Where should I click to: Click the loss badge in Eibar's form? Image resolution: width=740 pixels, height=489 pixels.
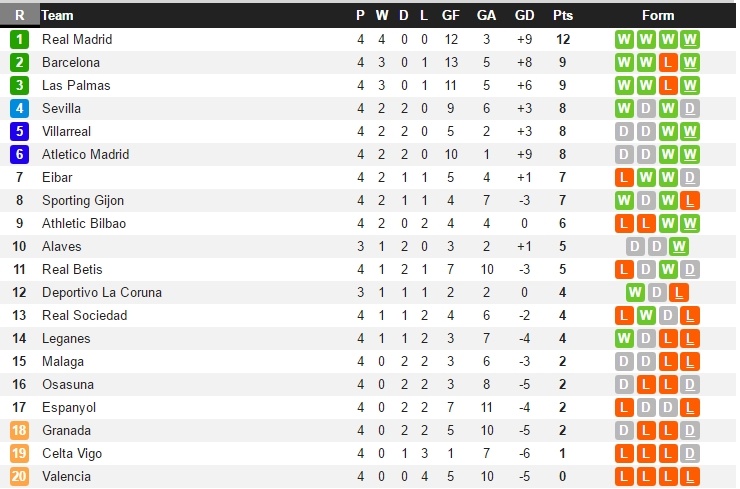[624, 178]
